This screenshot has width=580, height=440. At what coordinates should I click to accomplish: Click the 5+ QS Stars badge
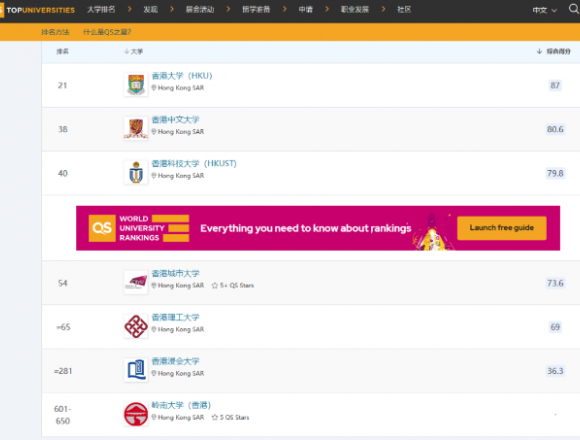click(x=233, y=285)
